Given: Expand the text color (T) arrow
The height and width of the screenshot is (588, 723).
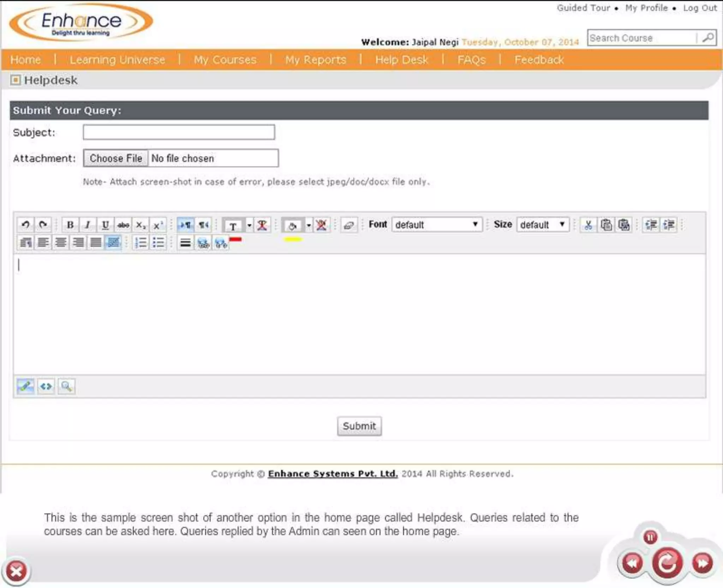Looking at the screenshot, I should [x=249, y=225].
